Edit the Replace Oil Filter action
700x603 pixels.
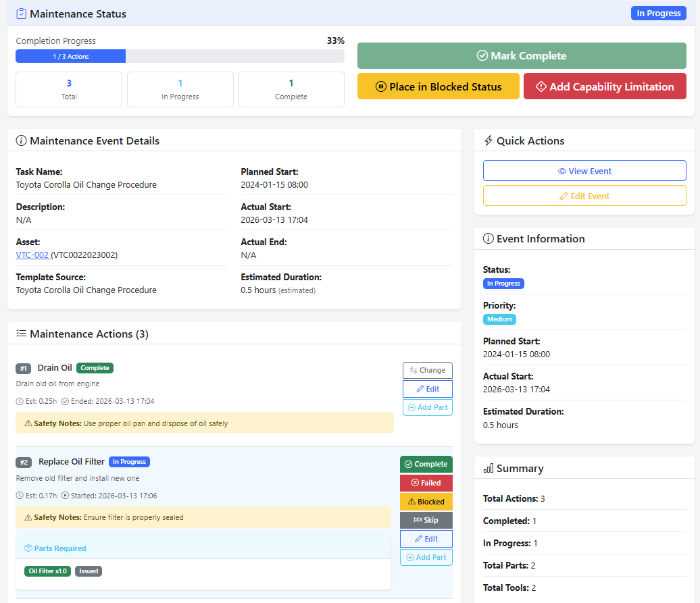point(426,539)
